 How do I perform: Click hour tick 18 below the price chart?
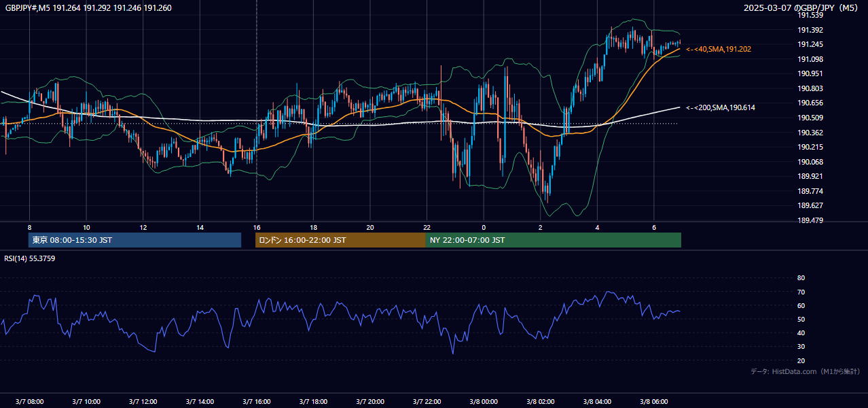313,227
